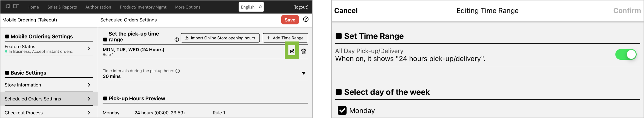Open the English language dropdown
Image resolution: width=644 pixels, height=118 pixels.
coord(251,7)
